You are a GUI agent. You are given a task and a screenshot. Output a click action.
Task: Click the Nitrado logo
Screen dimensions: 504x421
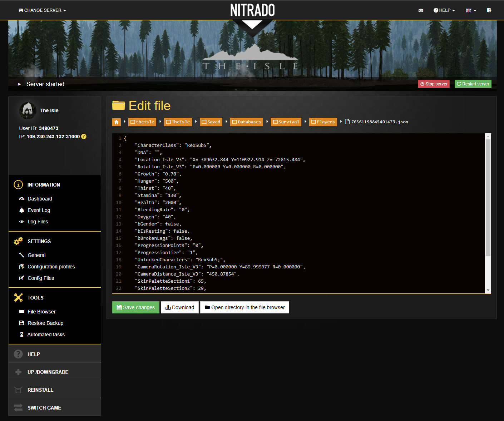pyautogui.click(x=252, y=10)
